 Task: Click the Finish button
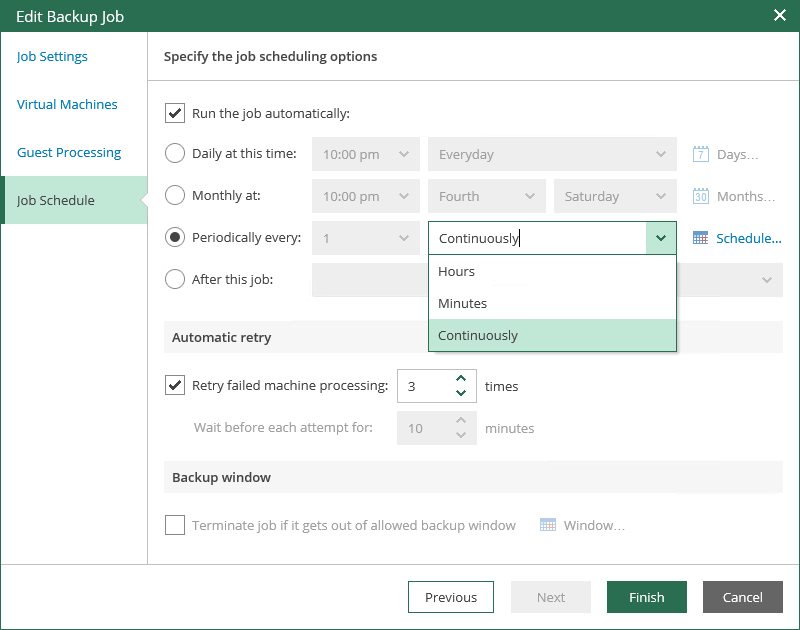(x=647, y=597)
